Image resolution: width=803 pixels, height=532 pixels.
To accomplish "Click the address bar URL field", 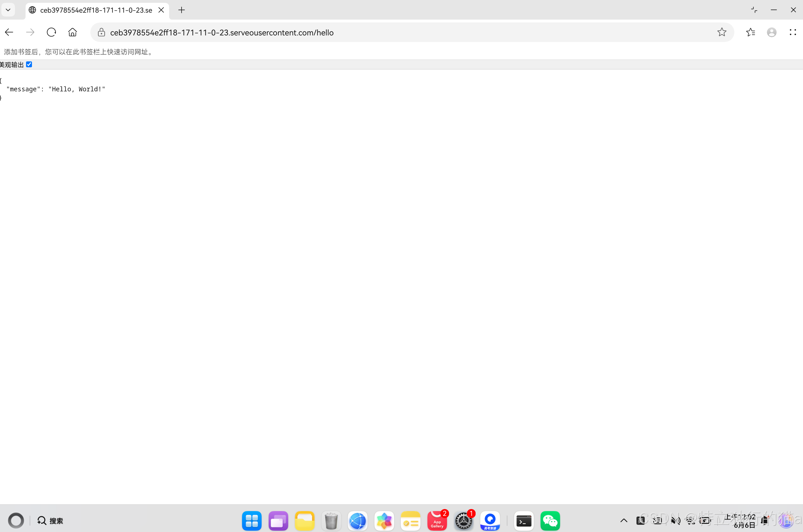I will pos(412,32).
